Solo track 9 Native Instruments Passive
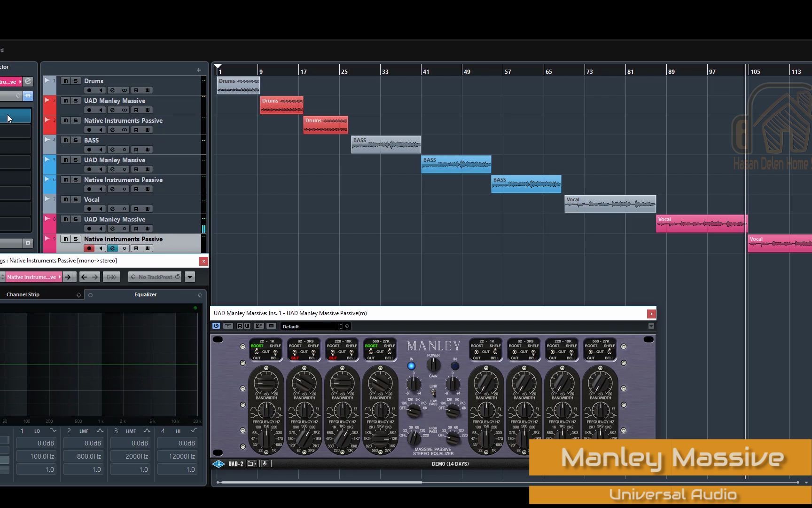 click(x=76, y=239)
